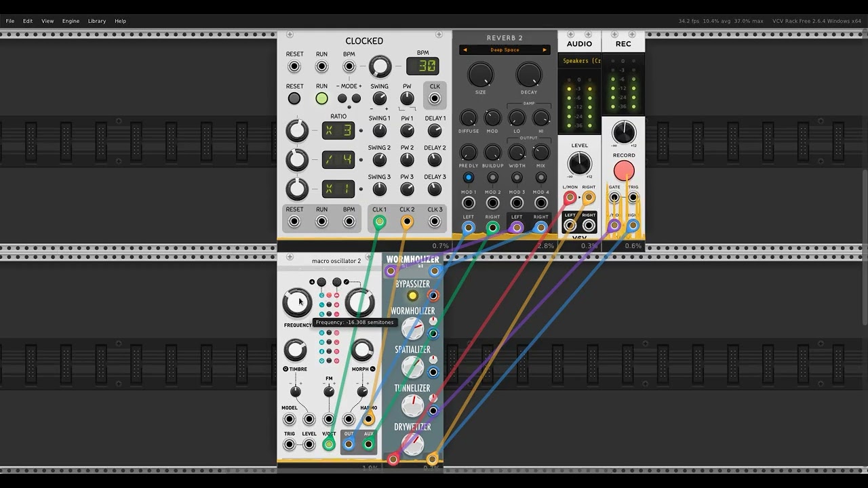Click the DRYWETIZER knob on Wormholizer
The height and width of the screenshot is (488, 868).
[412, 445]
